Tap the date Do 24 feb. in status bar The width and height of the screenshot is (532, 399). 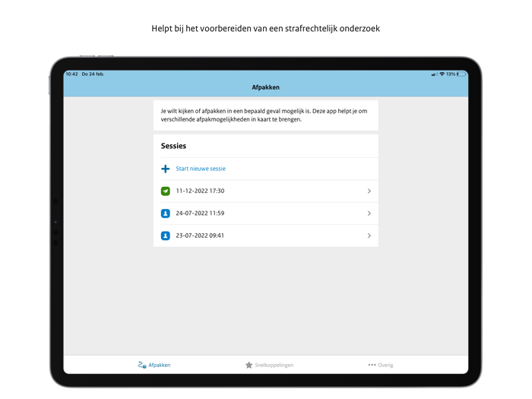coord(93,74)
